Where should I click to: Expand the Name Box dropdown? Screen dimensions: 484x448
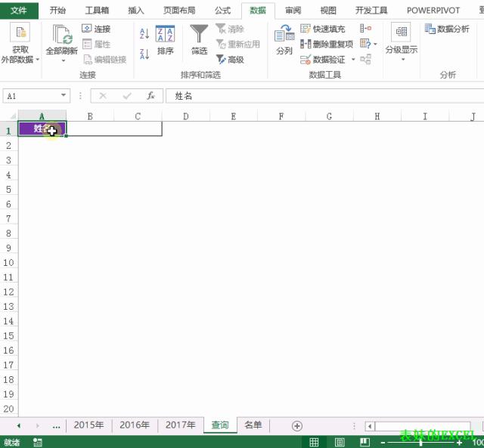[x=64, y=95]
